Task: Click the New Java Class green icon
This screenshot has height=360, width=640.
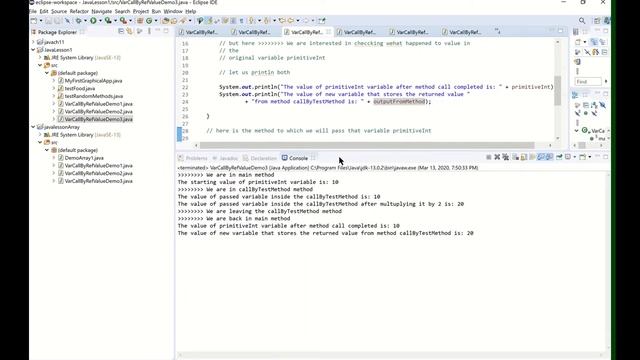Action: point(149,20)
